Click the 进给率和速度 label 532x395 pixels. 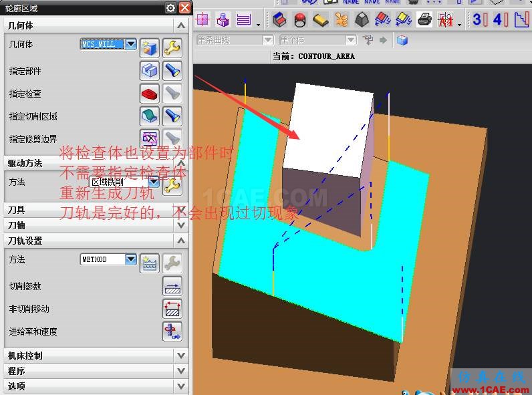tap(33, 332)
